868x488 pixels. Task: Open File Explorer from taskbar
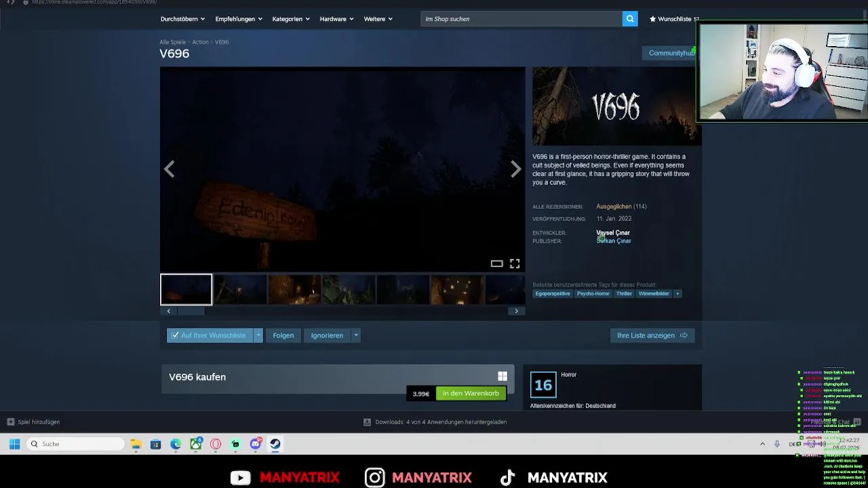pyautogui.click(x=136, y=444)
